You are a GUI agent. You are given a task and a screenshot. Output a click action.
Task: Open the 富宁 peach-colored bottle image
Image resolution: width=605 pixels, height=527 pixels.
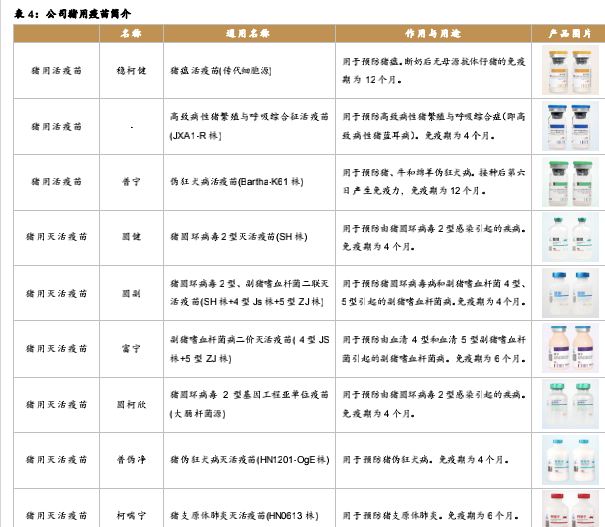(570, 348)
